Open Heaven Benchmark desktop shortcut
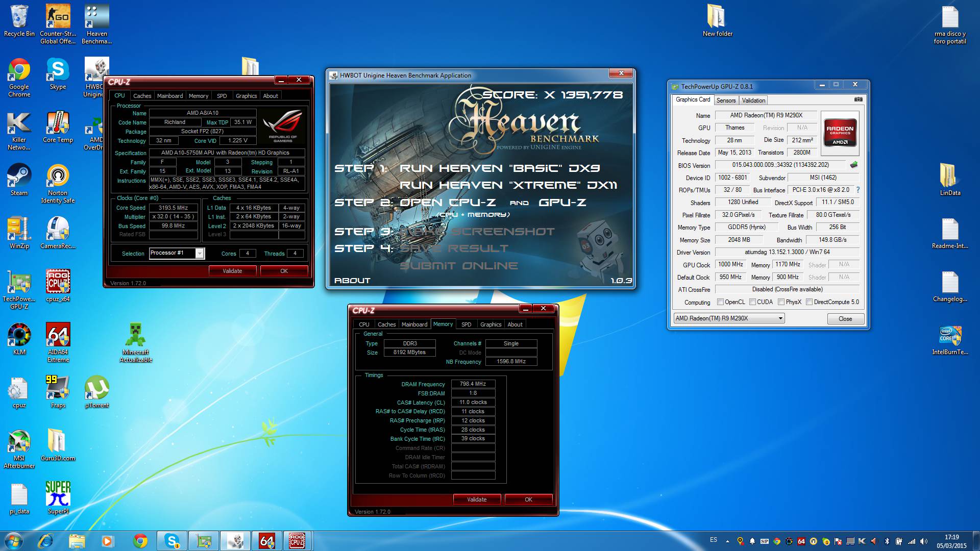Screen dimensions: 980x551 click(96, 23)
